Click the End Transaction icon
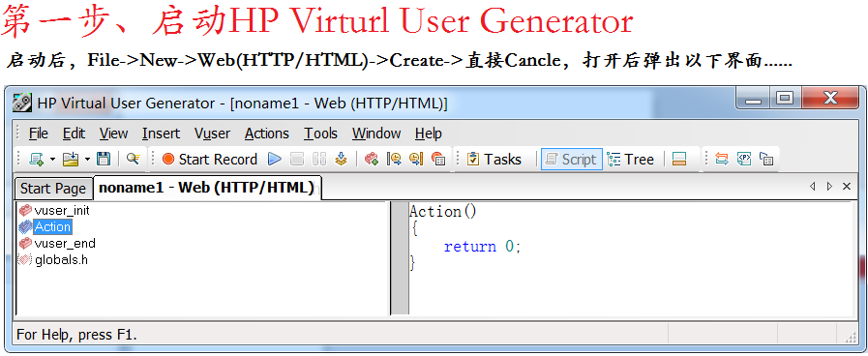 click(x=416, y=160)
